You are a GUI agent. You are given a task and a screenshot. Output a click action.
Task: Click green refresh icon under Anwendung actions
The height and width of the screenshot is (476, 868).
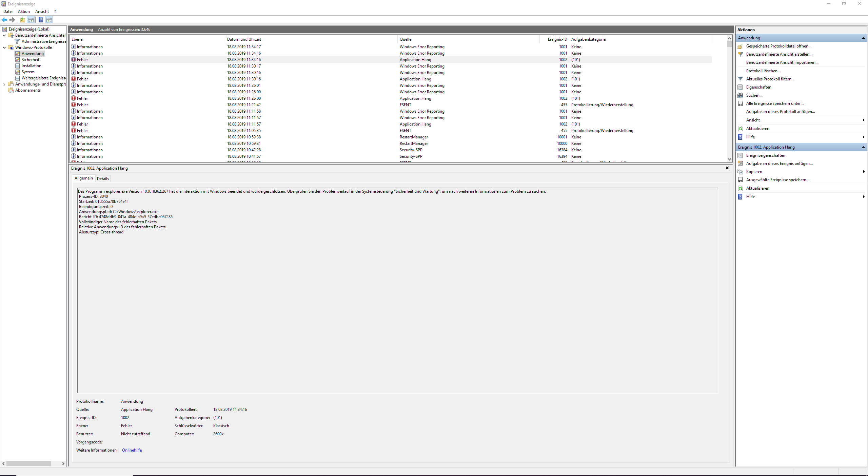coord(740,129)
